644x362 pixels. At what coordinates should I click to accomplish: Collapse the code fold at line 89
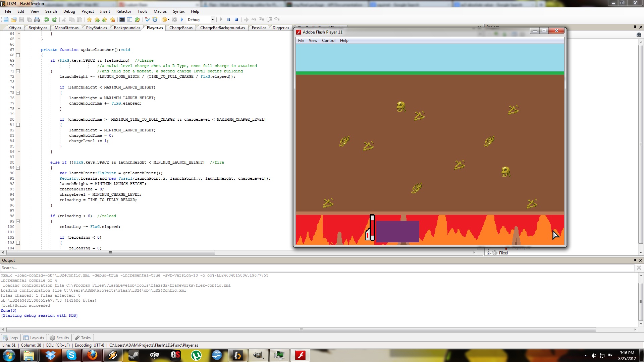pyautogui.click(x=18, y=168)
